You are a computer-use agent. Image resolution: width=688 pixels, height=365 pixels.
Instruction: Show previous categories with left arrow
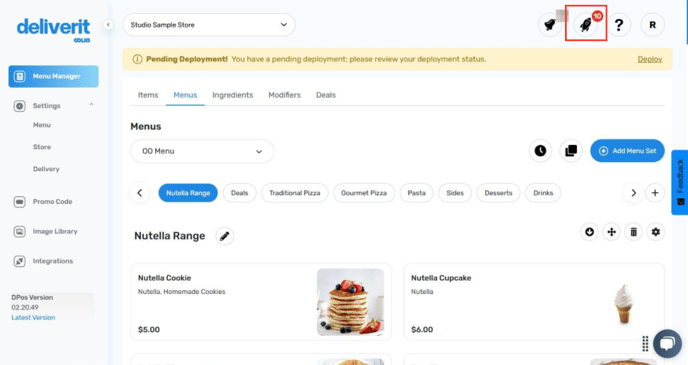tap(140, 193)
